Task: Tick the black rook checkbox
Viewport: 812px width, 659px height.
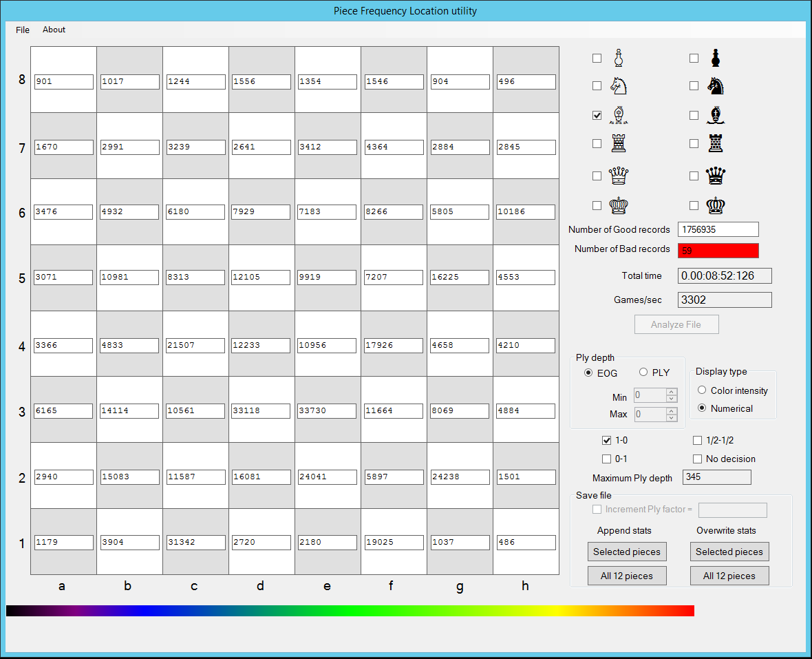Action: point(694,143)
